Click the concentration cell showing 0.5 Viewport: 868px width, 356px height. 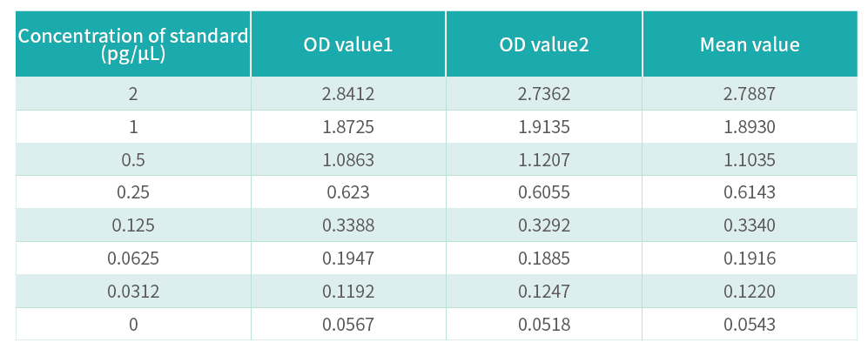tap(133, 160)
